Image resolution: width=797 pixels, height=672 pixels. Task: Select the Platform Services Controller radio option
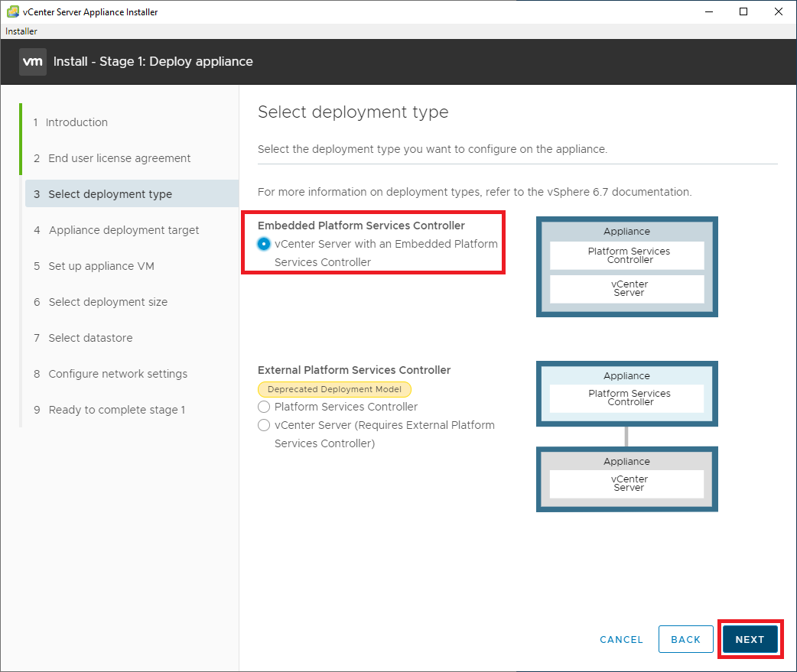(264, 407)
